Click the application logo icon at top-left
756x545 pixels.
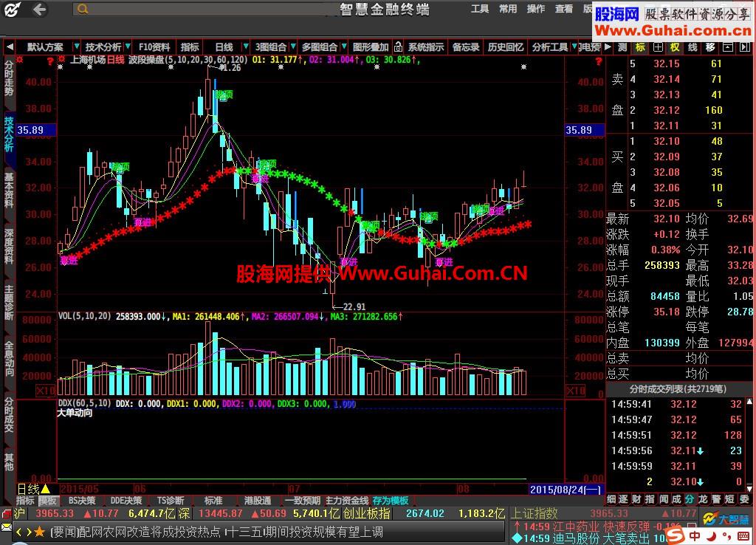point(12,9)
